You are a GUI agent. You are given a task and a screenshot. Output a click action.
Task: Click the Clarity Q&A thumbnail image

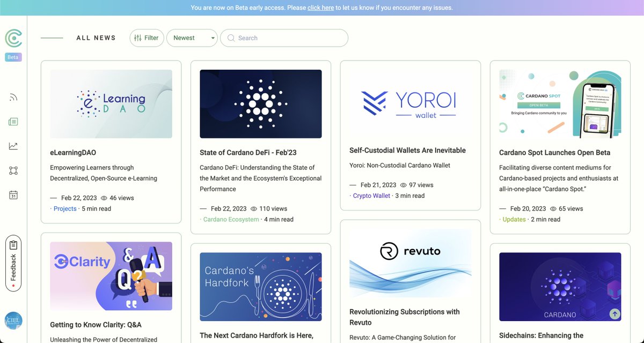click(111, 276)
